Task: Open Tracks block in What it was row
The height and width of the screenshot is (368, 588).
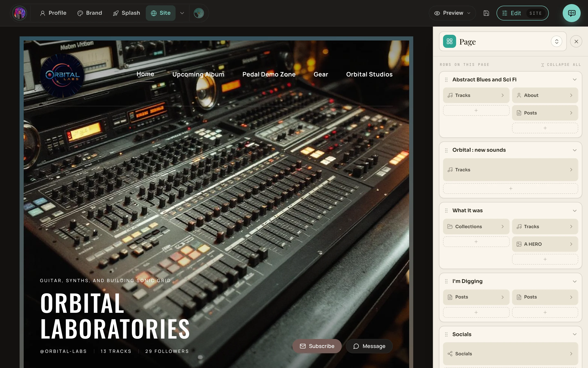Action: [545, 227]
